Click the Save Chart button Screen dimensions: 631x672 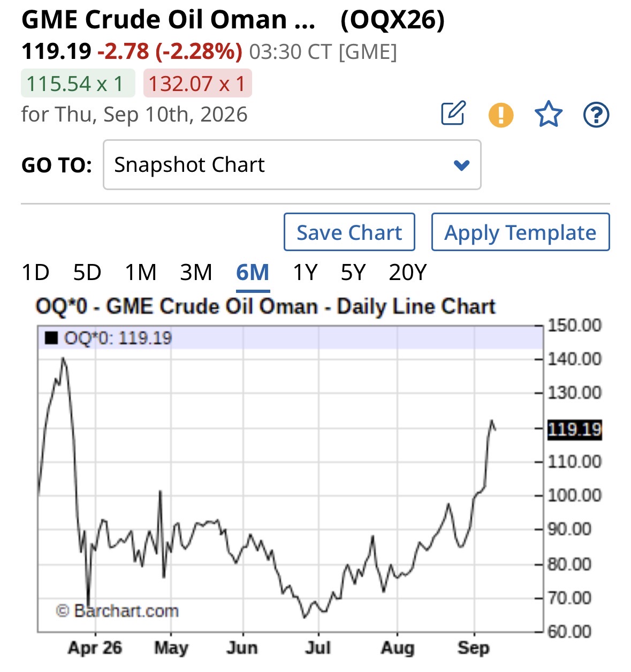pos(349,232)
